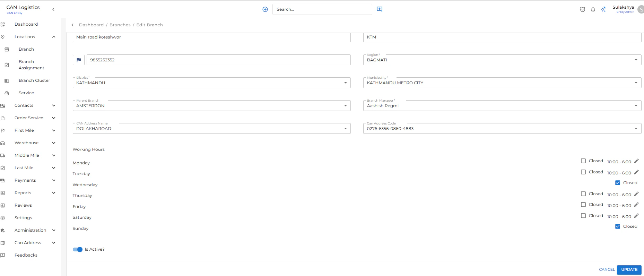The image size is (644, 276).
Task: Check the Closed box for Friday
Action: click(583, 205)
